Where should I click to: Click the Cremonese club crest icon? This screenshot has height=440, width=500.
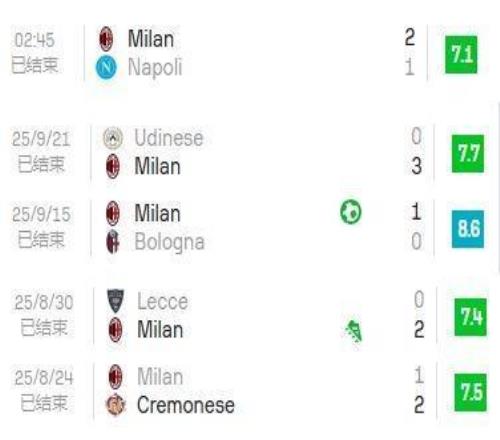115,405
